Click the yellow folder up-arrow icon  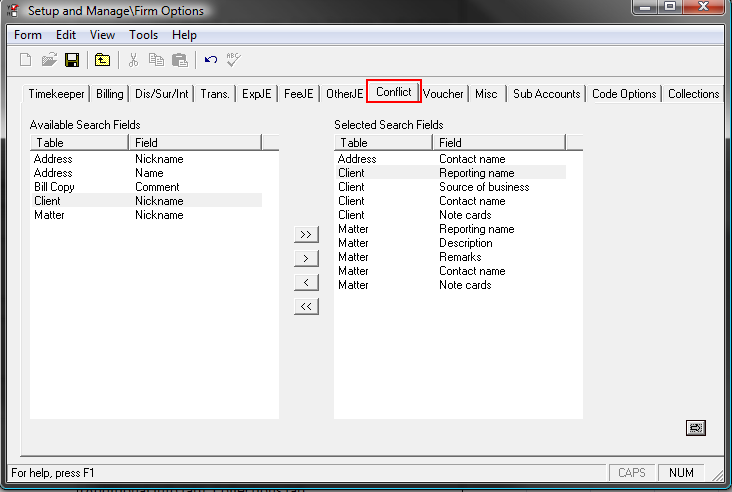click(102, 60)
